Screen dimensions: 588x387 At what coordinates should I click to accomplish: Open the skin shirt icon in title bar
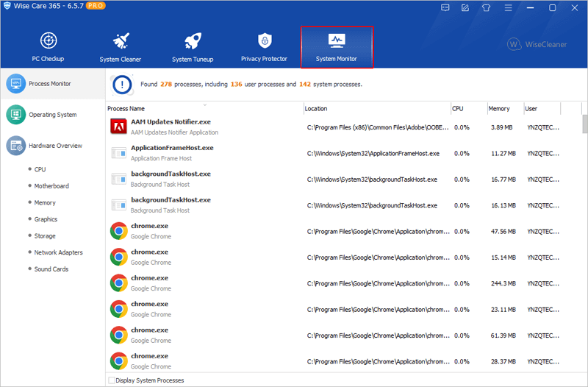(487, 7)
